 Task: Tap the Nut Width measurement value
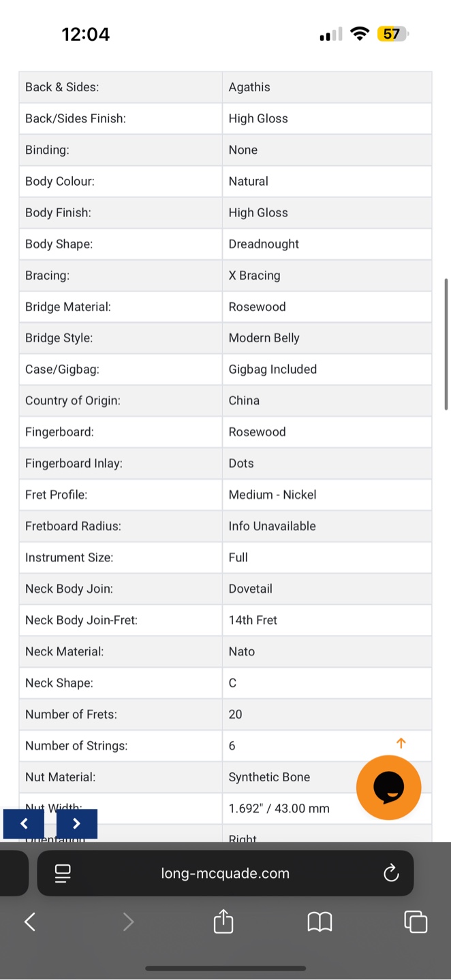pos(279,808)
